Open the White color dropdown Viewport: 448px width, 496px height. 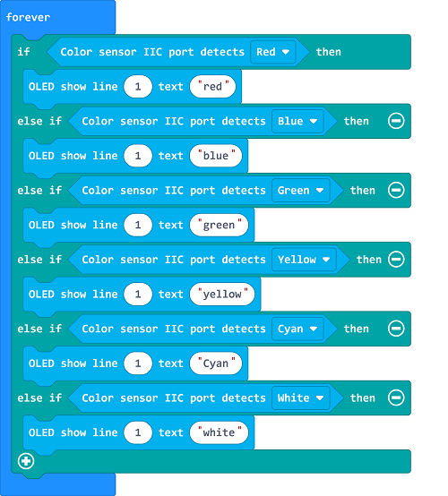coord(301,398)
